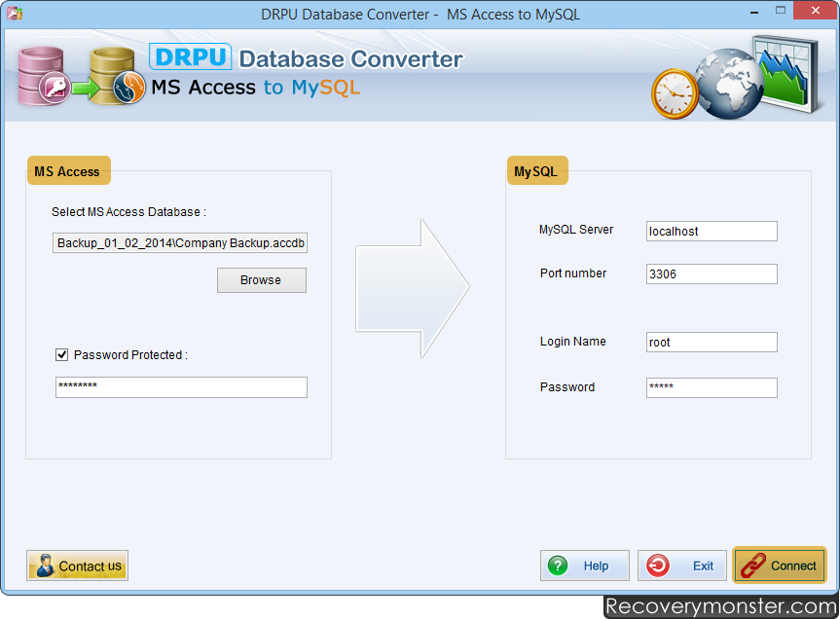Click the 'Select MS Access Database :' label
The height and width of the screenshot is (619, 840).
tap(128, 212)
